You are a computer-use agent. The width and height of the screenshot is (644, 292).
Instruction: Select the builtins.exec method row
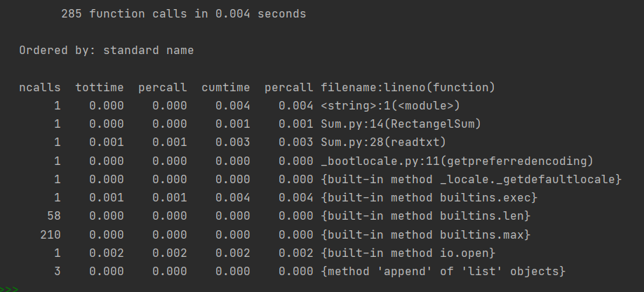[429, 197]
